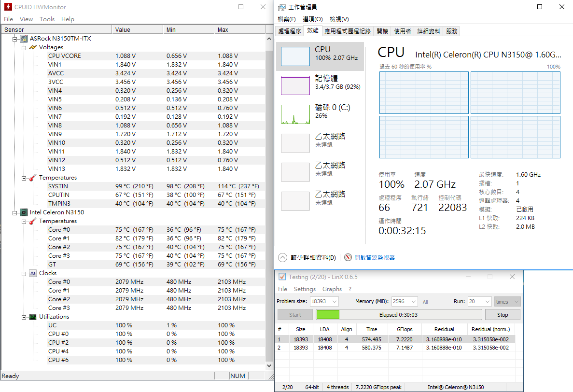
Task: Open 開啟資源監視器 resource monitor link
Action: pyautogui.click(x=375, y=257)
